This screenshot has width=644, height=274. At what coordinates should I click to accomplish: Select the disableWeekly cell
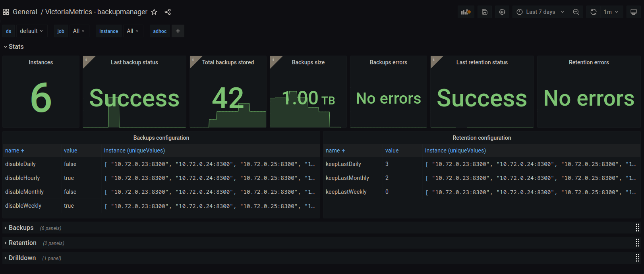pos(23,206)
